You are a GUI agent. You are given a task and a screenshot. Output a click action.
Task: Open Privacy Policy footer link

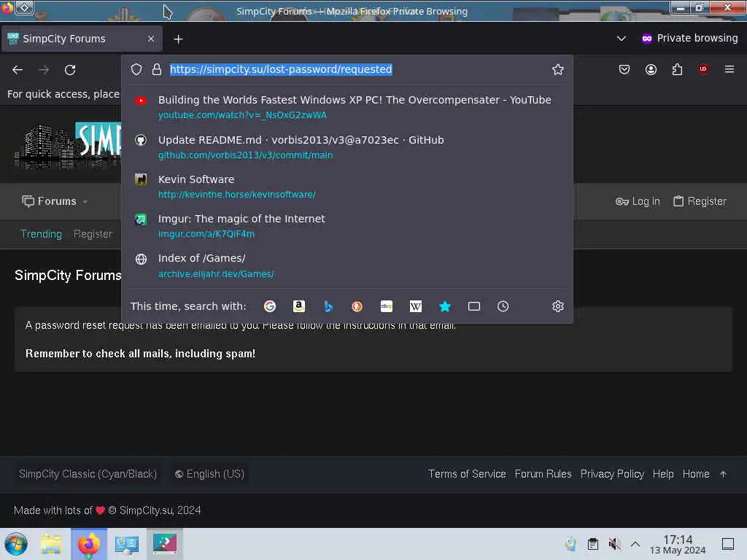[x=612, y=474]
